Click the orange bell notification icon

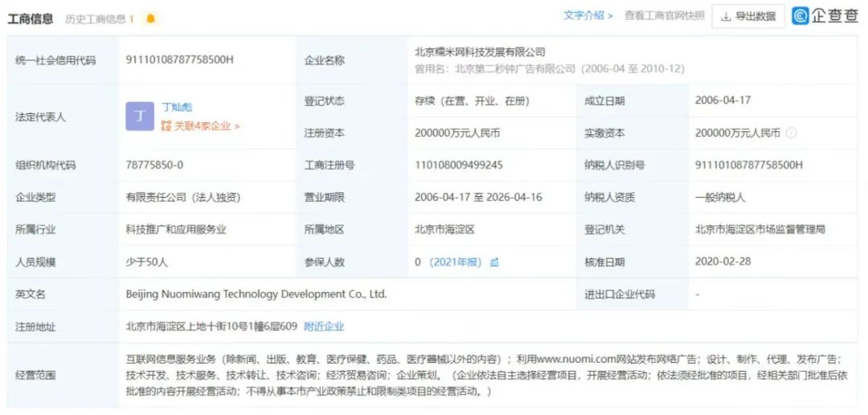[150, 18]
